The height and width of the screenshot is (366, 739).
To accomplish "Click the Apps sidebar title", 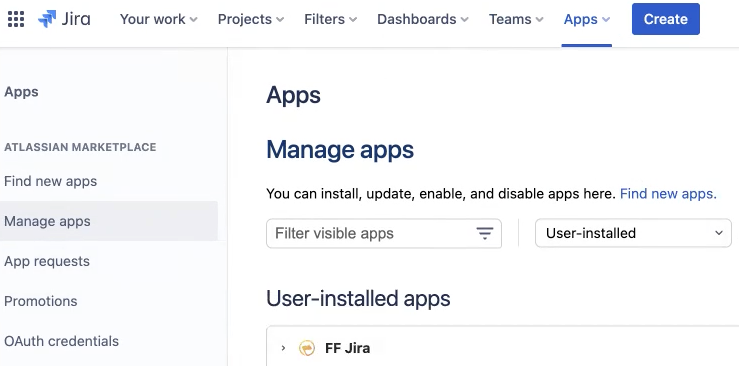I will (x=21, y=92).
